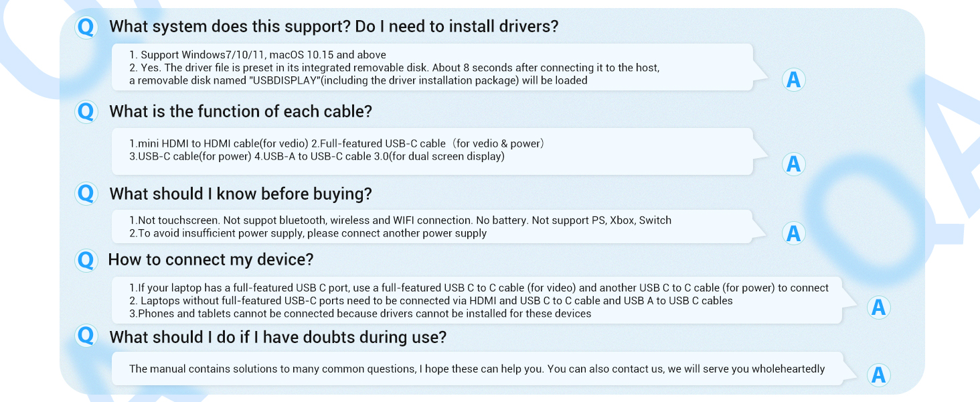Click the Q icon beside system support question

click(86, 27)
